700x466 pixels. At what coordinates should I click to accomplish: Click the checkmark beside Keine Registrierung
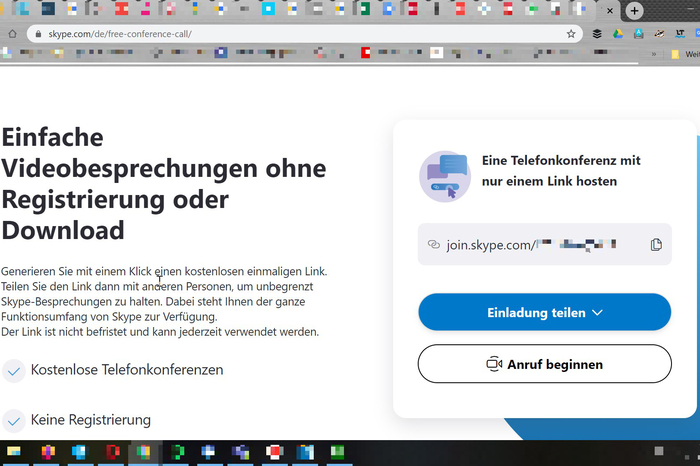coord(14,421)
